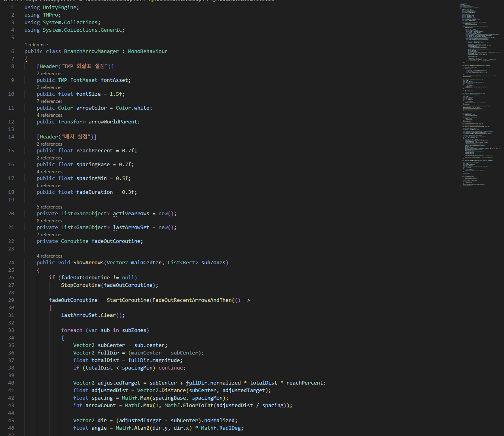Viewport: 504px width, 436px height.
Task: Click 'activeArrows' identifier on line 20
Action: [x=131, y=214]
